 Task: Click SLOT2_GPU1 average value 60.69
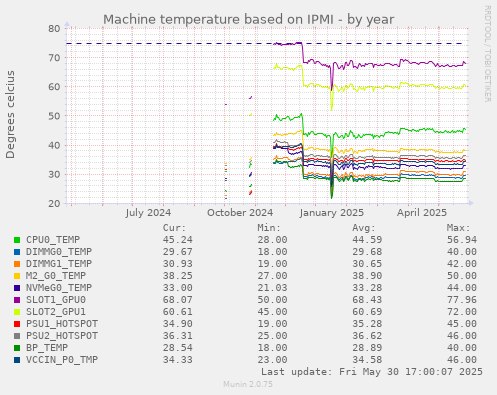[367, 312]
